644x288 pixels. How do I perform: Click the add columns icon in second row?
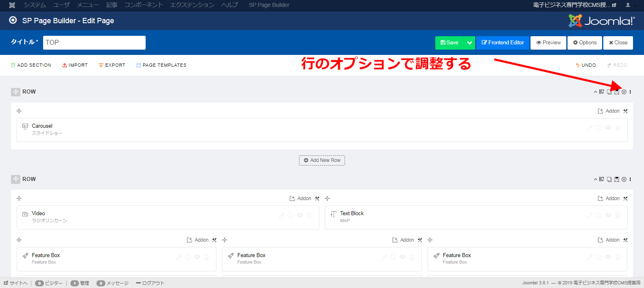602,179
